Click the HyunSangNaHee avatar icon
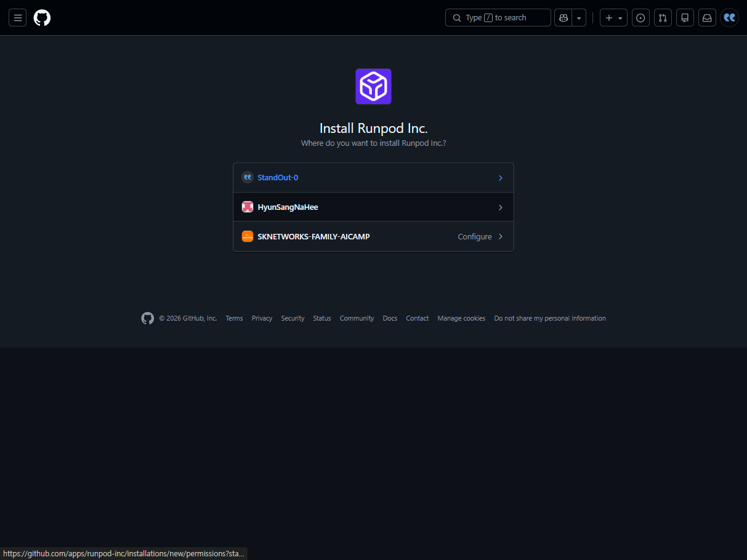This screenshot has width=747, height=560. tap(248, 207)
